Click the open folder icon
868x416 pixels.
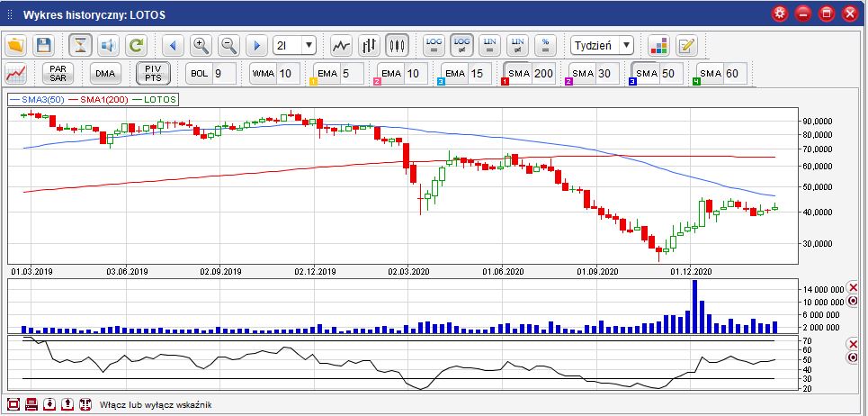click(17, 45)
